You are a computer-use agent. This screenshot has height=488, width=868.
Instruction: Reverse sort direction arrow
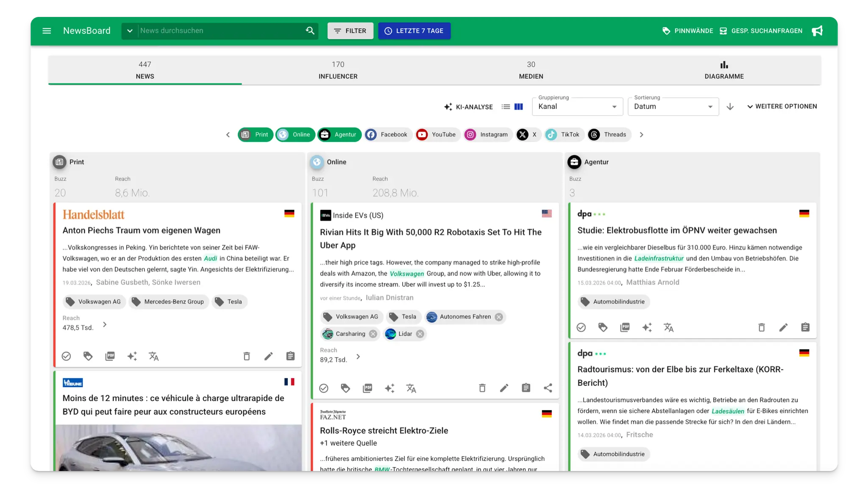[730, 106]
